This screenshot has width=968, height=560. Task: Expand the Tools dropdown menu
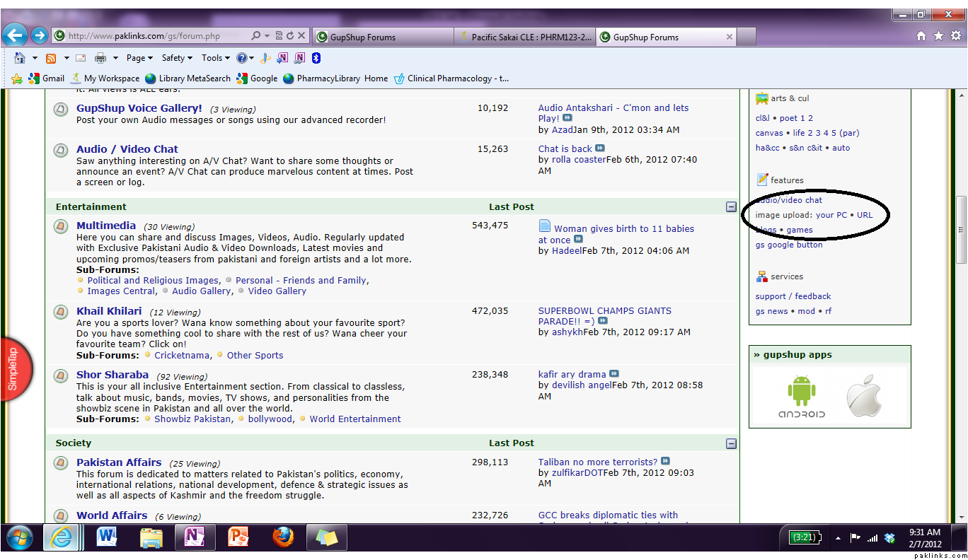(x=216, y=58)
